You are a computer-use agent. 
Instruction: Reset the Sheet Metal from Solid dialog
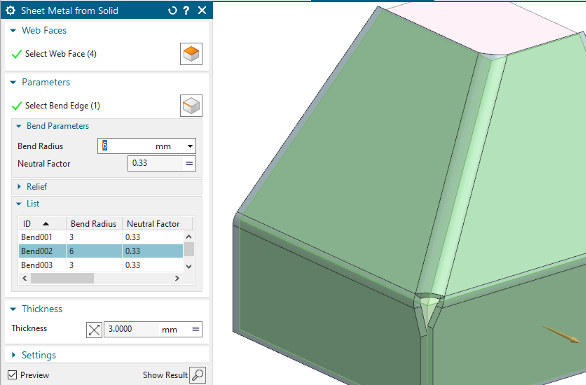[172, 10]
